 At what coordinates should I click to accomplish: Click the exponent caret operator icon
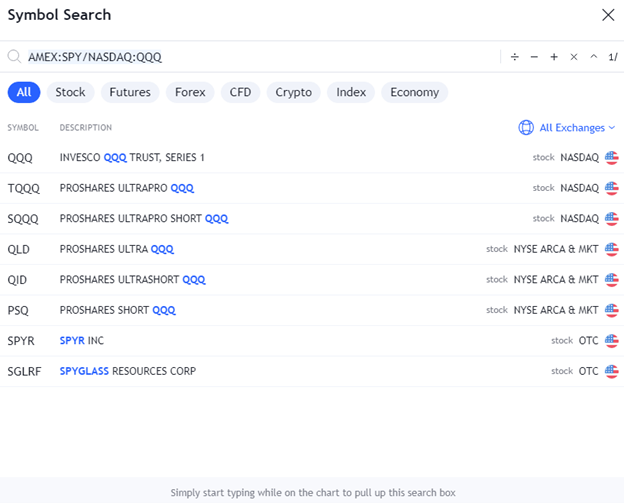click(593, 57)
